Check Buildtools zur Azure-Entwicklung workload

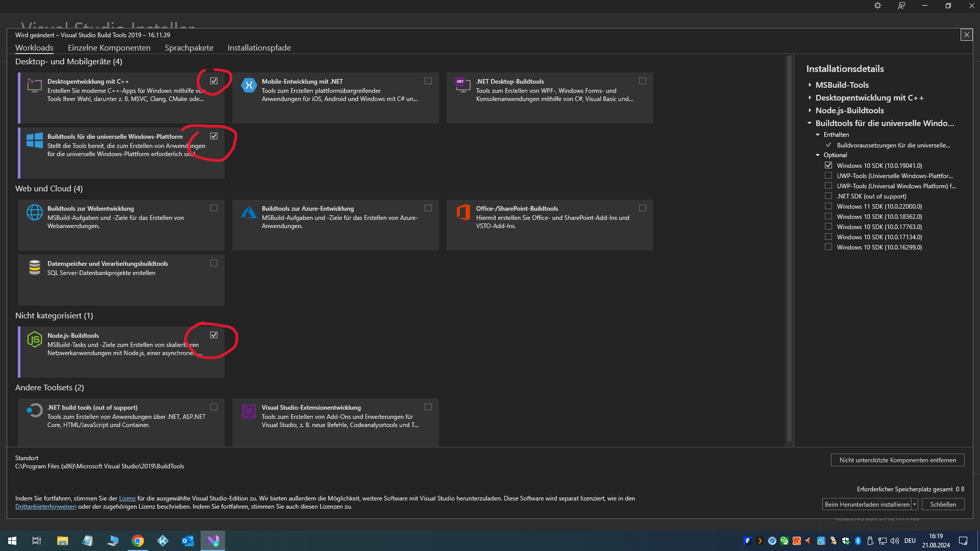[428, 208]
